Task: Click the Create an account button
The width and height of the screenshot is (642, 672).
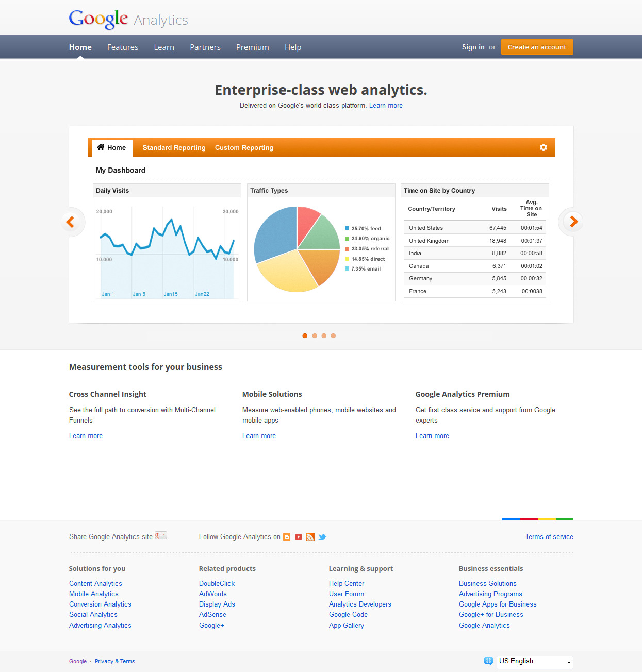Action: coord(537,47)
